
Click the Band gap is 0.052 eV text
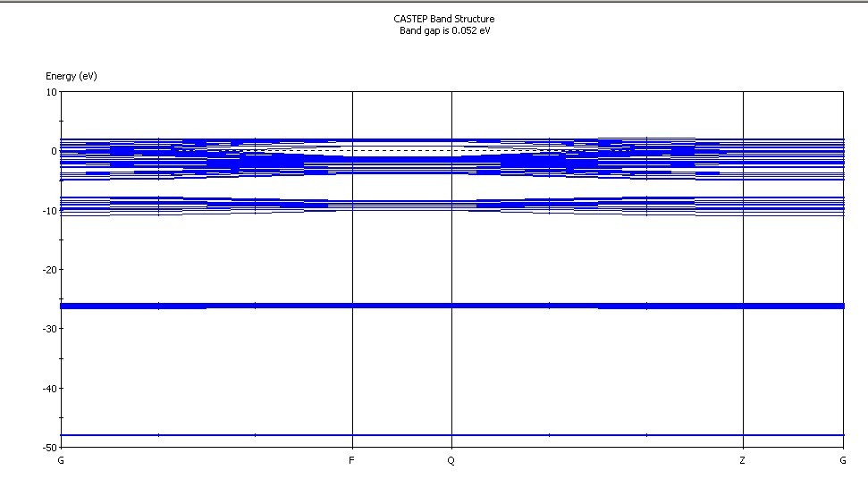point(444,30)
